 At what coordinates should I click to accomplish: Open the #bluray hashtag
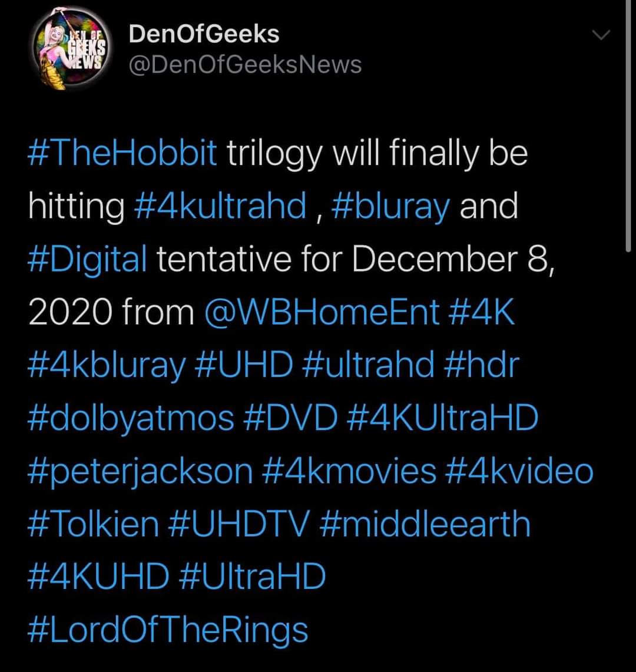tap(390, 207)
